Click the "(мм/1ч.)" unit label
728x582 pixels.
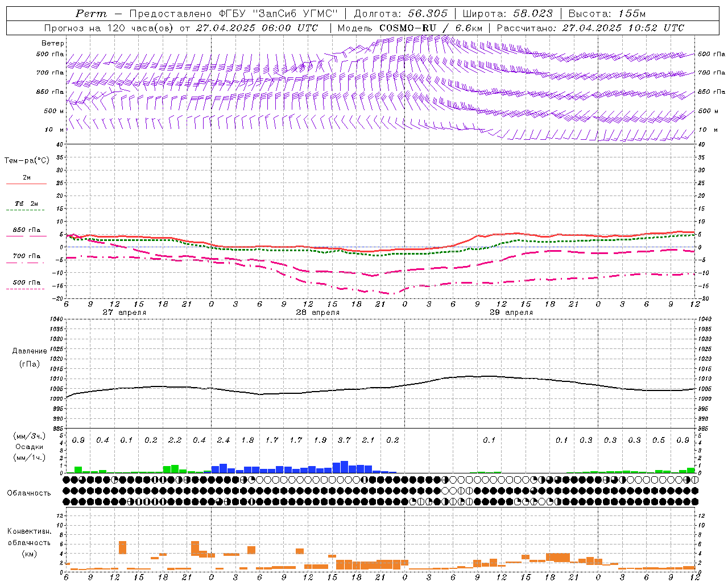(29, 458)
